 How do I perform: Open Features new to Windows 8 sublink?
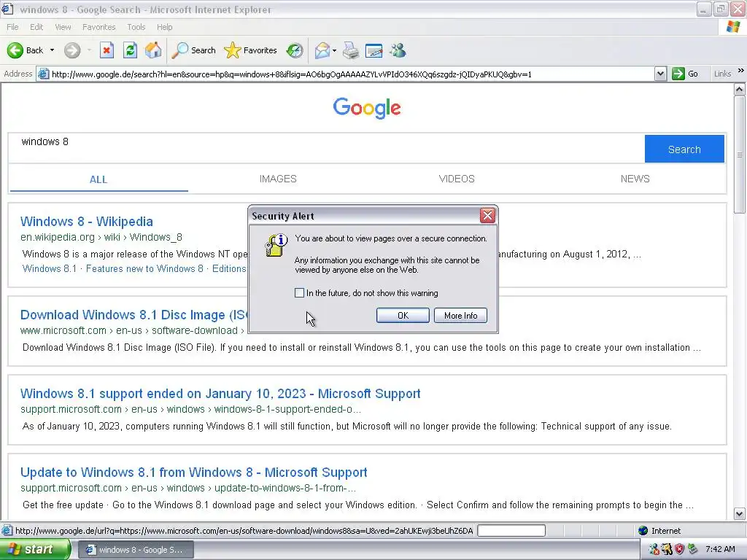pyautogui.click(x=144, y=268)
